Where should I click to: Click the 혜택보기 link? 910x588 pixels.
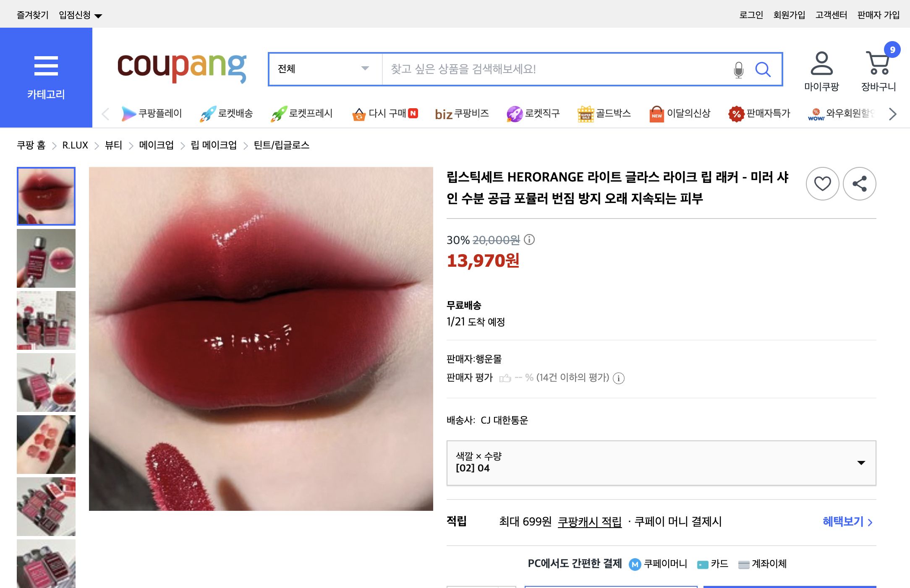pyautogui.click(x=845, y=522)
